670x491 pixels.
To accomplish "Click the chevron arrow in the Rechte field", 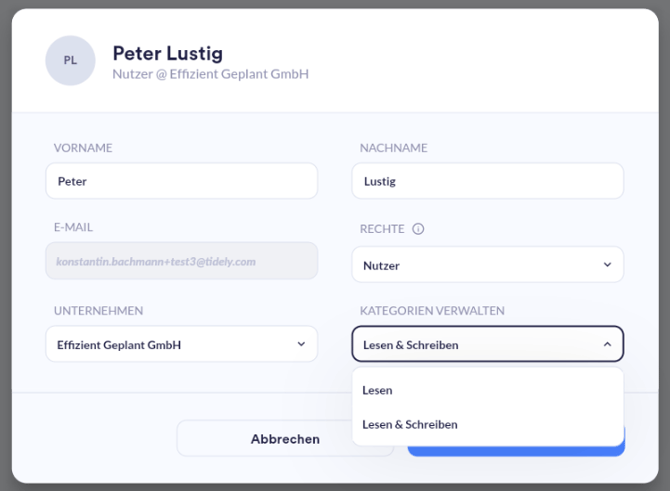I will pos(607,265).
